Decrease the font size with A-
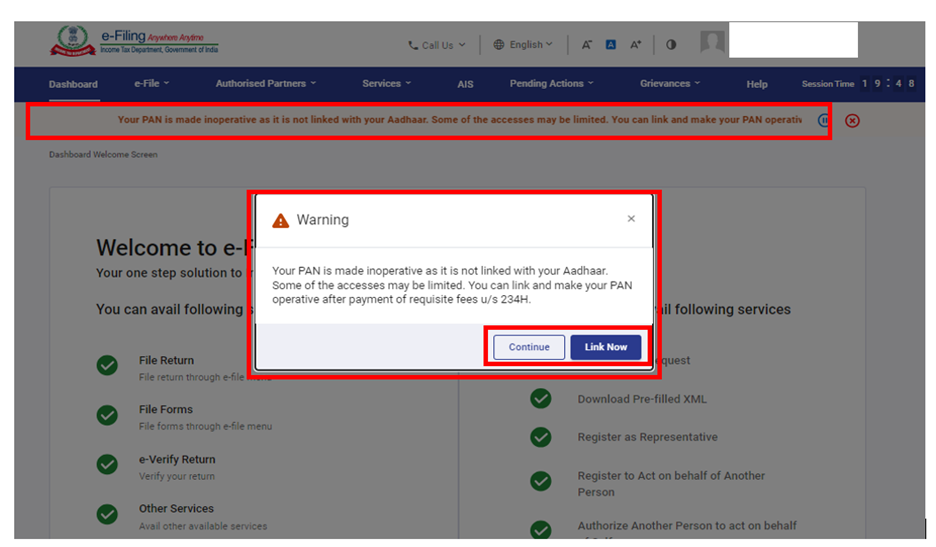 587,45
